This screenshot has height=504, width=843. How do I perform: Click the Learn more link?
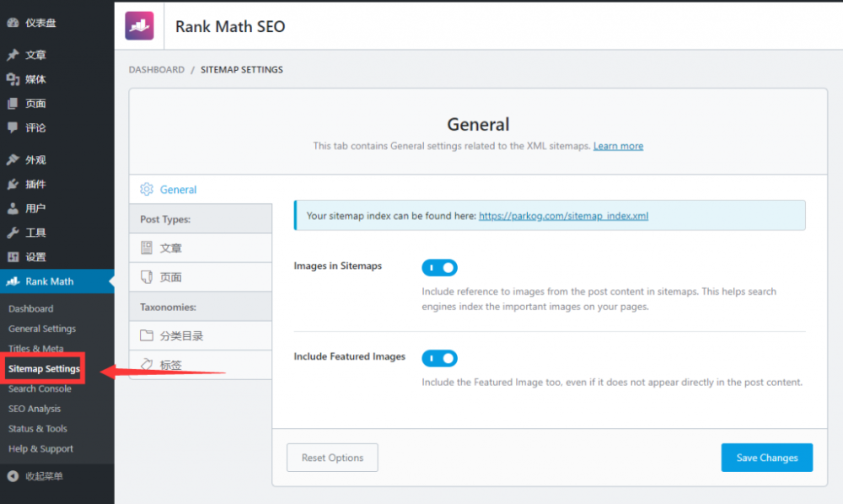pos(618,146)
